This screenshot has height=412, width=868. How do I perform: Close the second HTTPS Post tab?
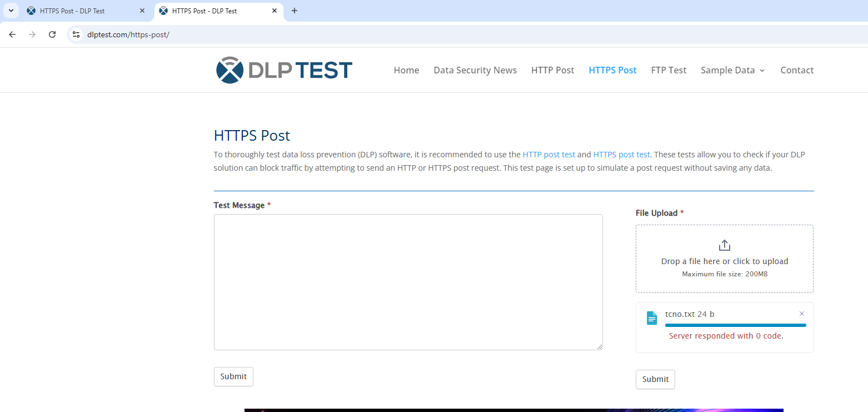pos(275,11)
